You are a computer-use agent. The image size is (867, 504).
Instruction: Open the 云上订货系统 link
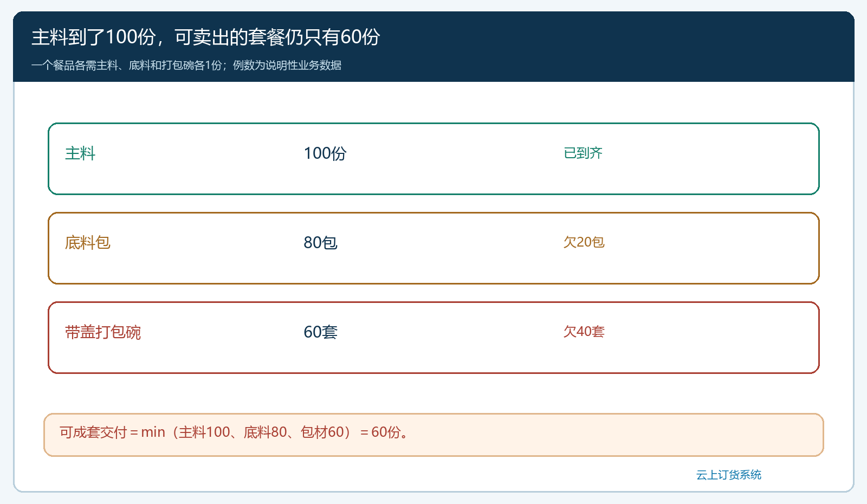(729, 475)
